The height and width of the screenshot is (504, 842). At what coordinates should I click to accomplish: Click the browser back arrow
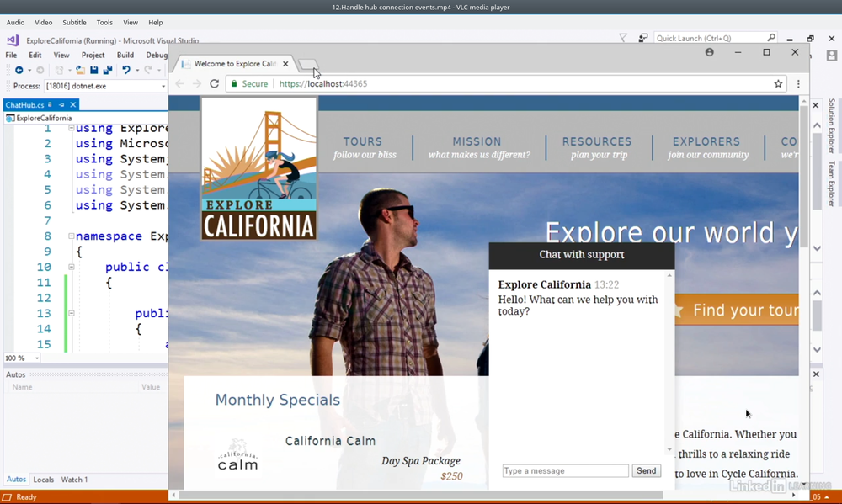point(180,84)
